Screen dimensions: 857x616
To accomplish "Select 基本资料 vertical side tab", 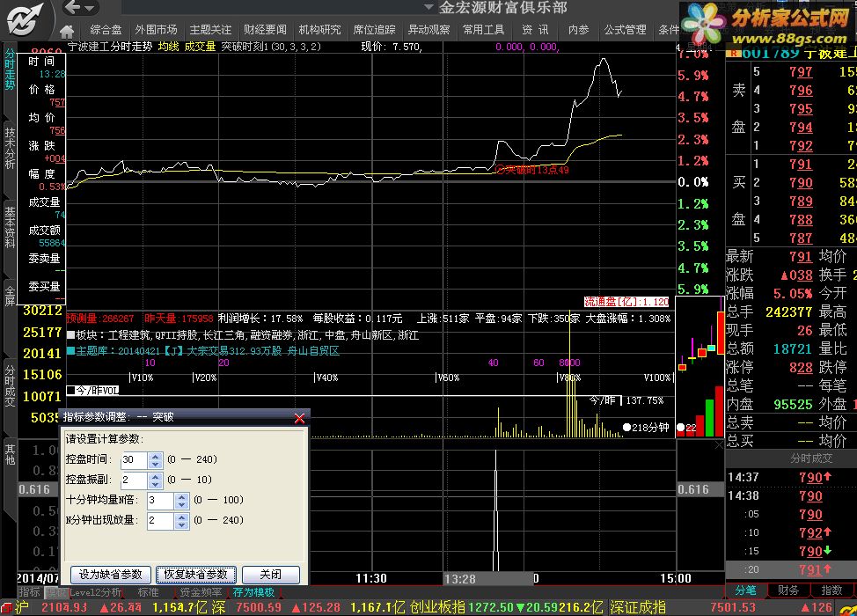I will point(10,227).
